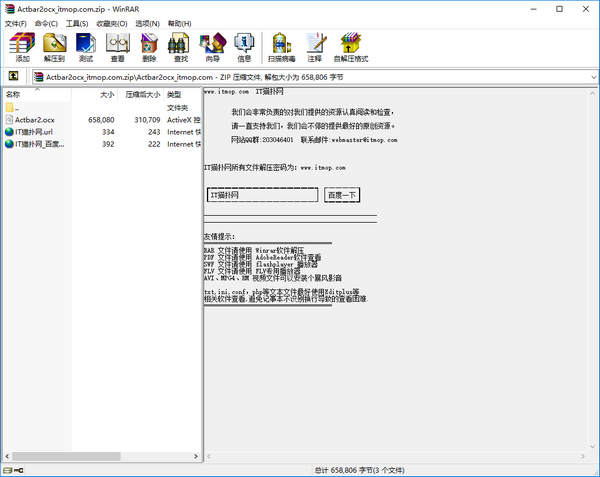Screen dimensions: 600x477
Task: Sort by Type (类型) column header
Action: pyautogui.click(x=183, y=94)
